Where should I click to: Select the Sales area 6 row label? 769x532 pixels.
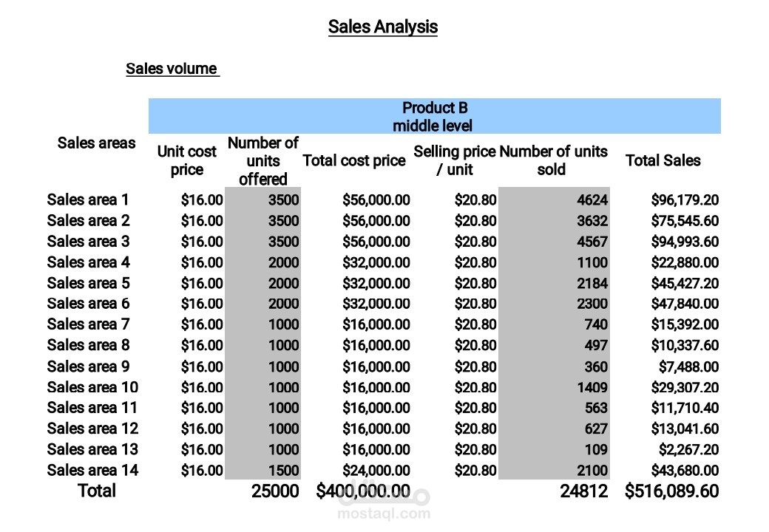[x=88, y=304]
